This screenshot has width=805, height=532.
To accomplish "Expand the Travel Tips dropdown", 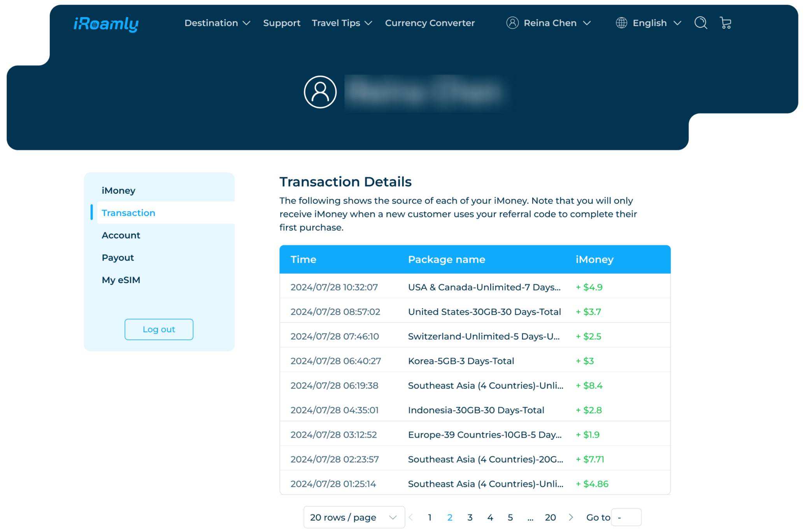I will 342,23.
